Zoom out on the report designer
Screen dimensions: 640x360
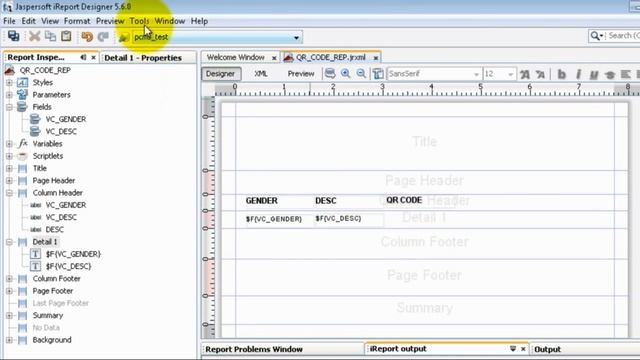click(x=361, y=74)
